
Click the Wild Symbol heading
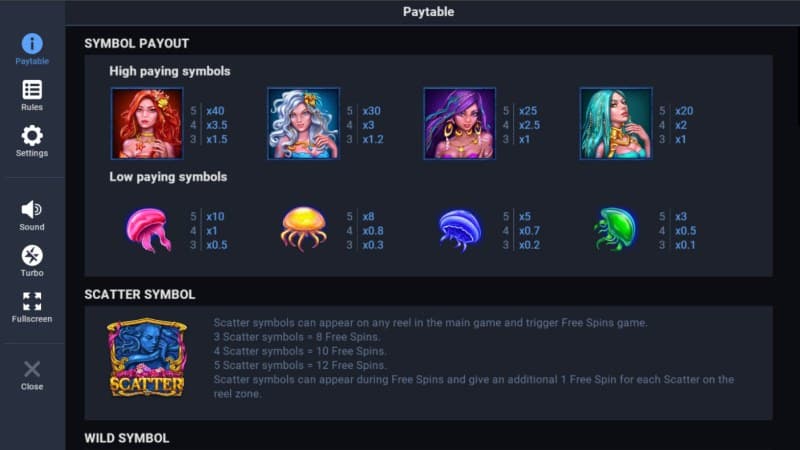coord(127,438)
